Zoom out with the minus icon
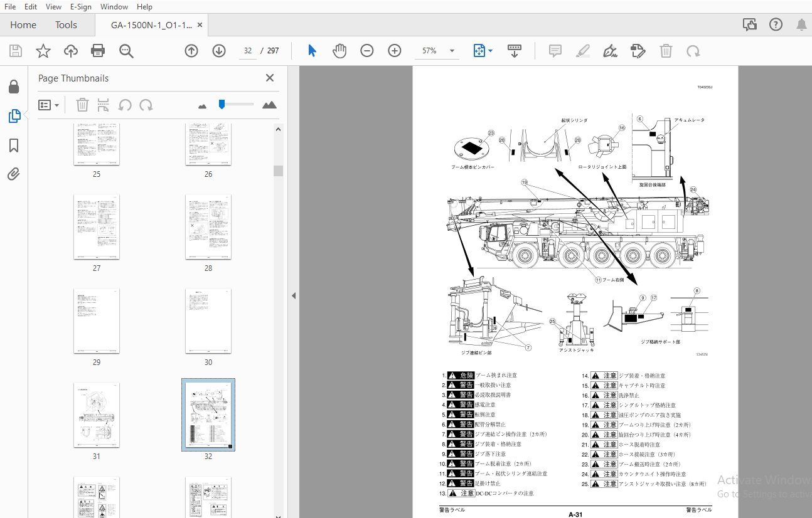This screenshot has height=518, width=812. [367, 51]
